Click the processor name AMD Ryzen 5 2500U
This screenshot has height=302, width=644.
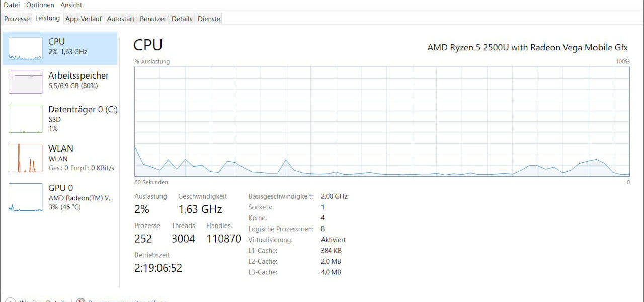point(528,47)
